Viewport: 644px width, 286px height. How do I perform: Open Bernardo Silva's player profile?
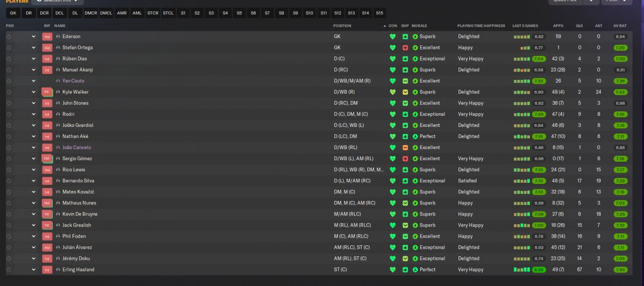coord(78,181)
